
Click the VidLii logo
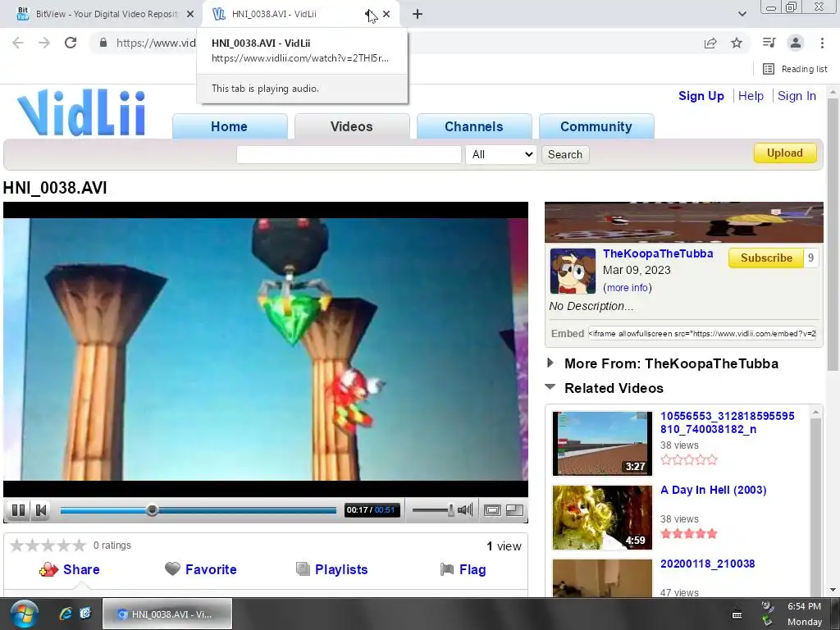pos(81,112)
